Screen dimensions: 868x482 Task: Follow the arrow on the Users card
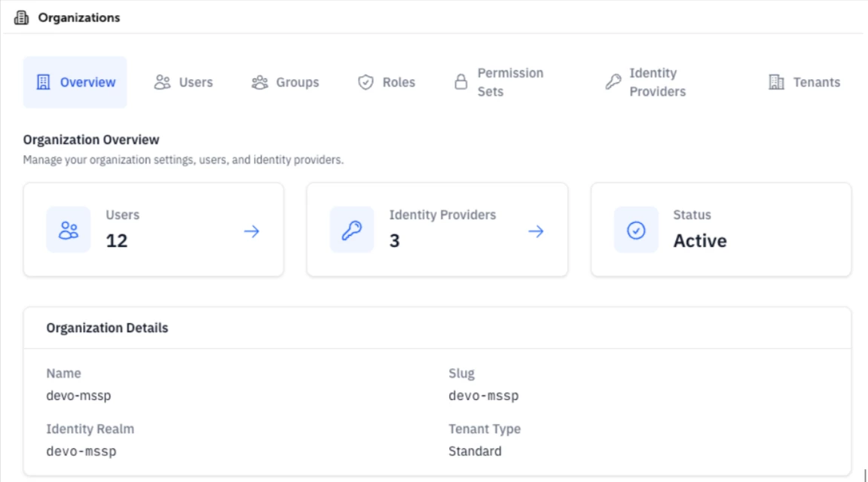(x=252, y=231)
